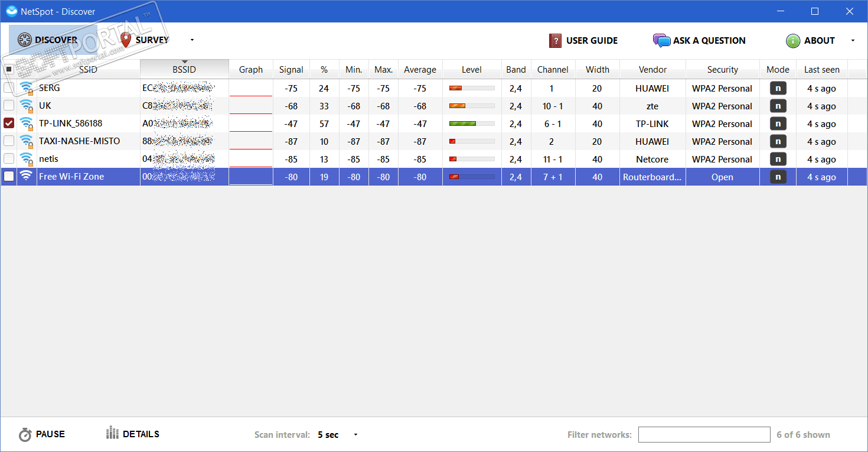Click the signal graph cell for UK
The image size is (868, 452).
pos(251,106)
